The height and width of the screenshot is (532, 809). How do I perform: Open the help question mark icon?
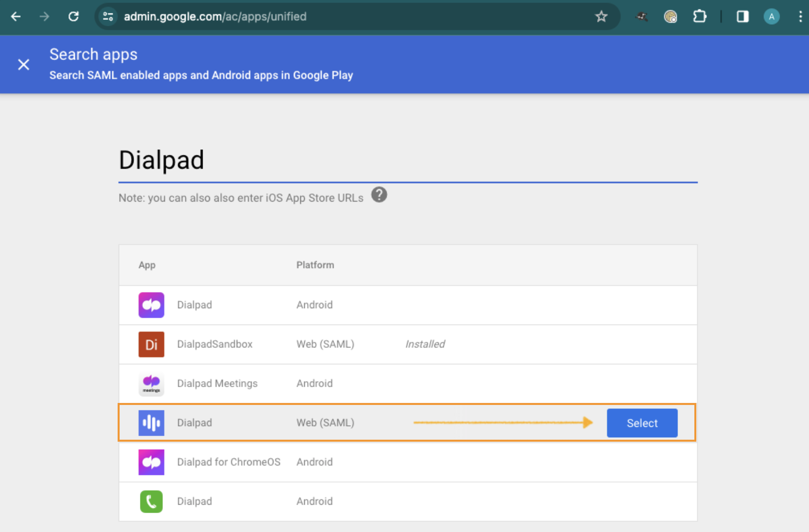point(379,195)
